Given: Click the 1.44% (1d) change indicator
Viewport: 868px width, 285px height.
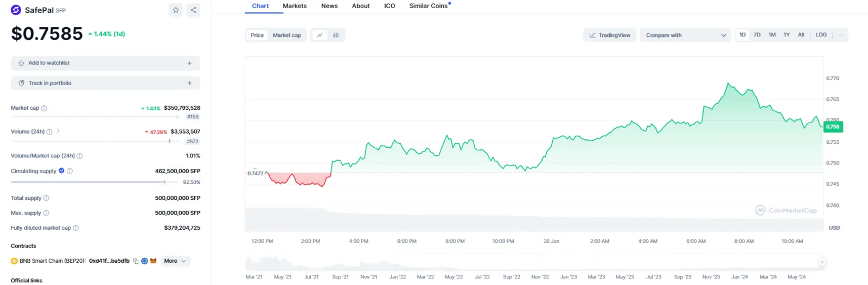Looking at the screenshot, I should coord(107,34).
